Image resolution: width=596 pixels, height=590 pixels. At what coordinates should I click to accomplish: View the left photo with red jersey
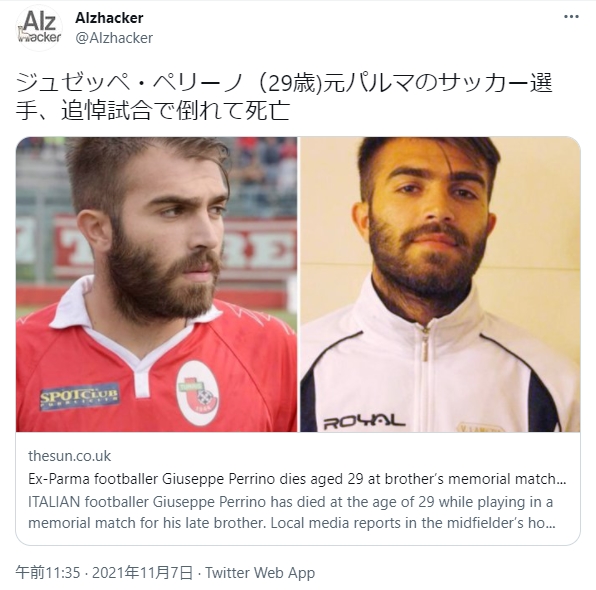pyautogui.click(x=156, y=284)
